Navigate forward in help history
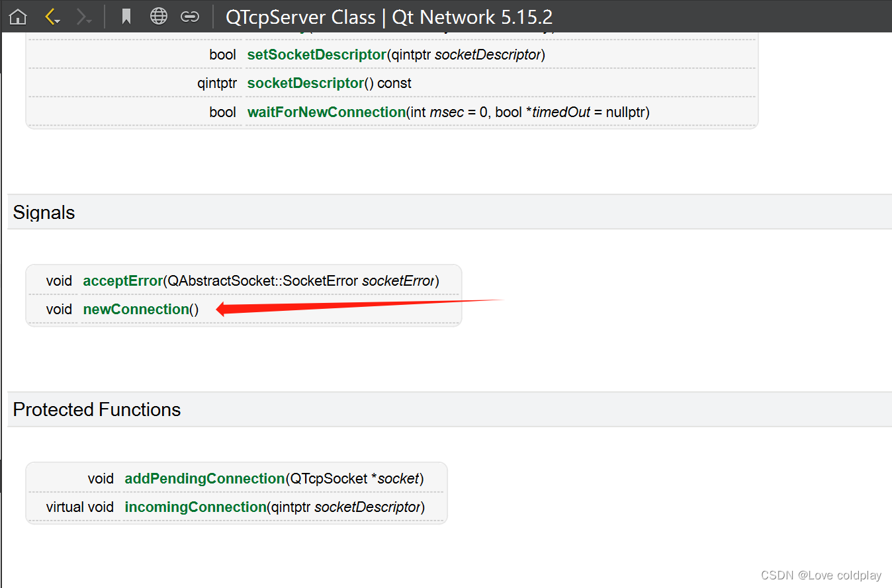Screen dimensions: 892x588 click(x=83, y=17)
